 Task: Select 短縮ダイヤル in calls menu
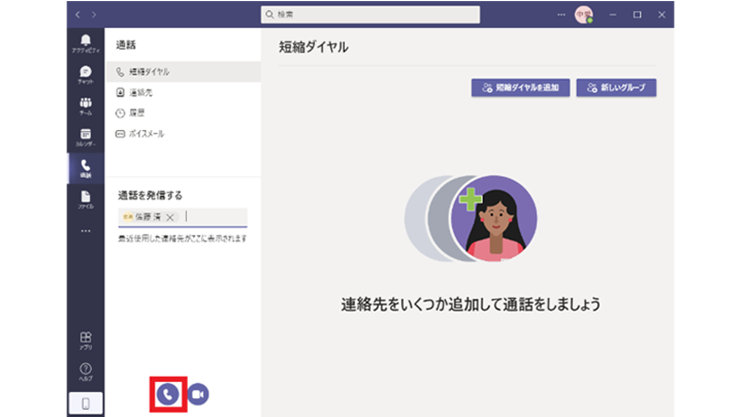(x=184, y=72)
